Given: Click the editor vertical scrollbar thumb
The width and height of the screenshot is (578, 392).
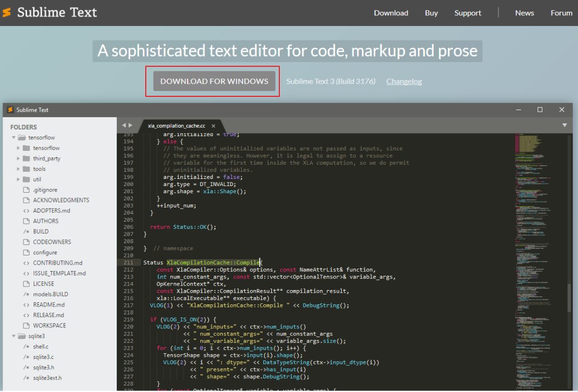Looking at the screenshot, I should click(x=569, y=299).
